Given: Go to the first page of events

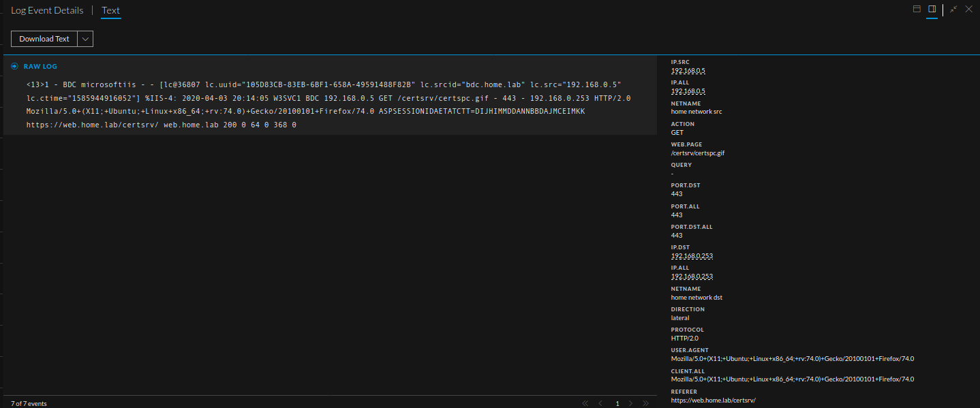Looking at the screenshot, I should click(x=585, y=403).
